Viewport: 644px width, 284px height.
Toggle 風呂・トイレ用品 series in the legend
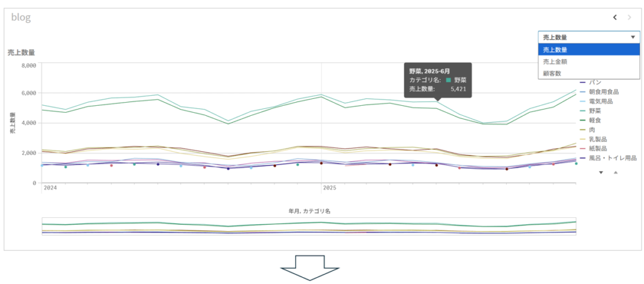(613, 158)
